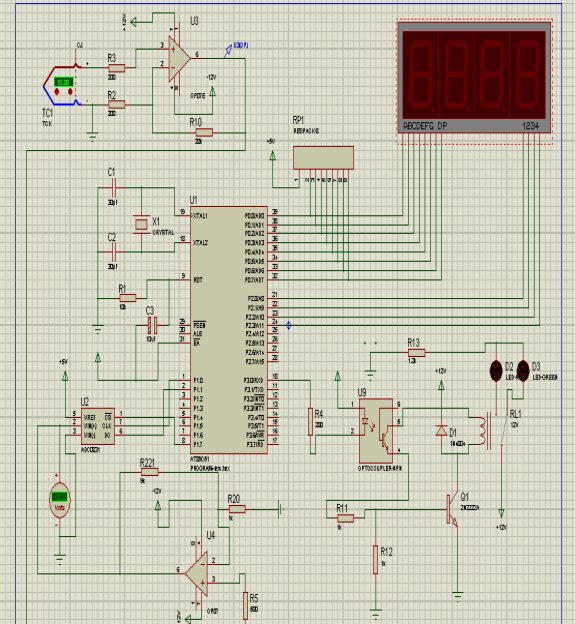Select the D2 LED
Viewport: 575px width, 624px height.
click(496, 371)
